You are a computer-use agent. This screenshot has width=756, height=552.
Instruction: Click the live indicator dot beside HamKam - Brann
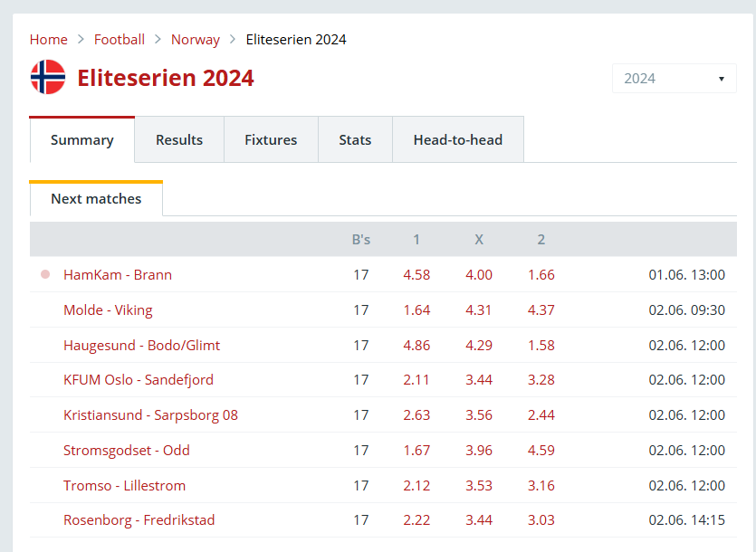point(45,274)
